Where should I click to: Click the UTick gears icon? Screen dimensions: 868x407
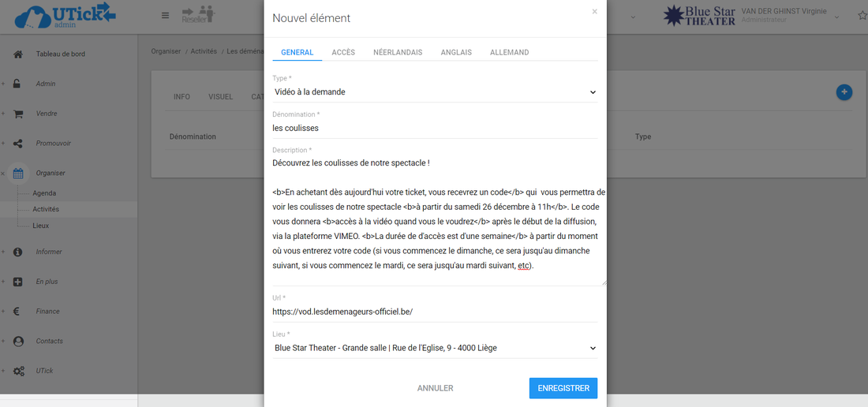click(17, 371)
